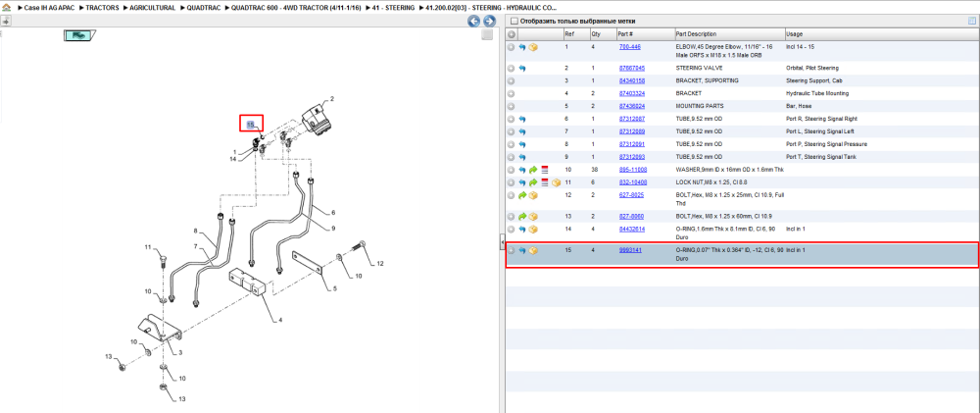The height and width of the screenshot is (413, 980).
Task: Add STEERING VALVE using its plus icon
Action: click(x=511, y=69)
